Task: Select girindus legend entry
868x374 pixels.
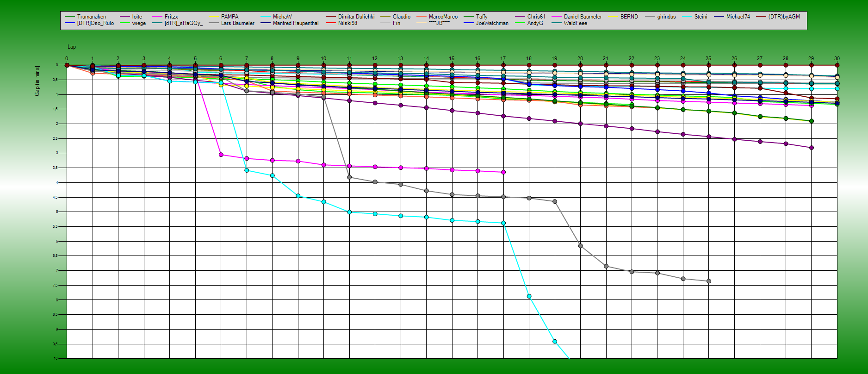Action: [660, 17]
